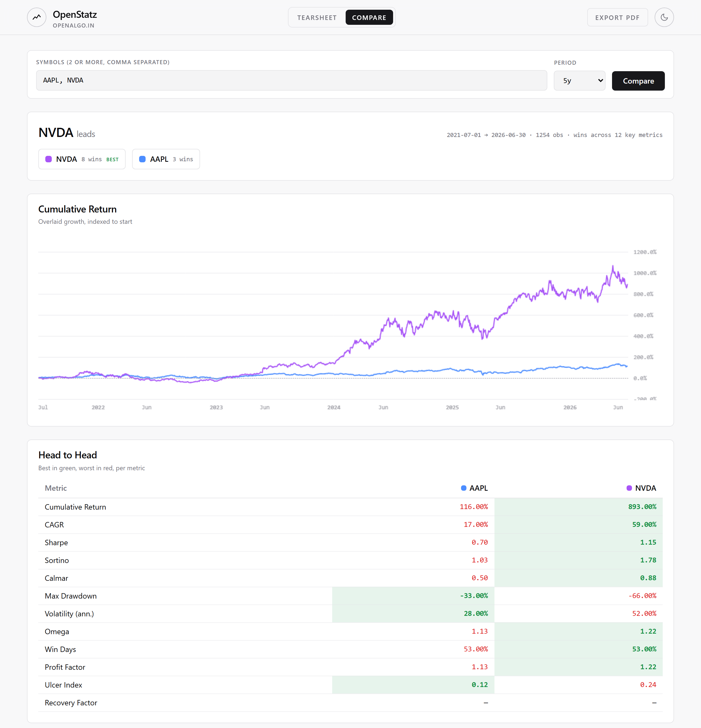Click AAPL volatility value 28.00%

[x=476, y=614]
